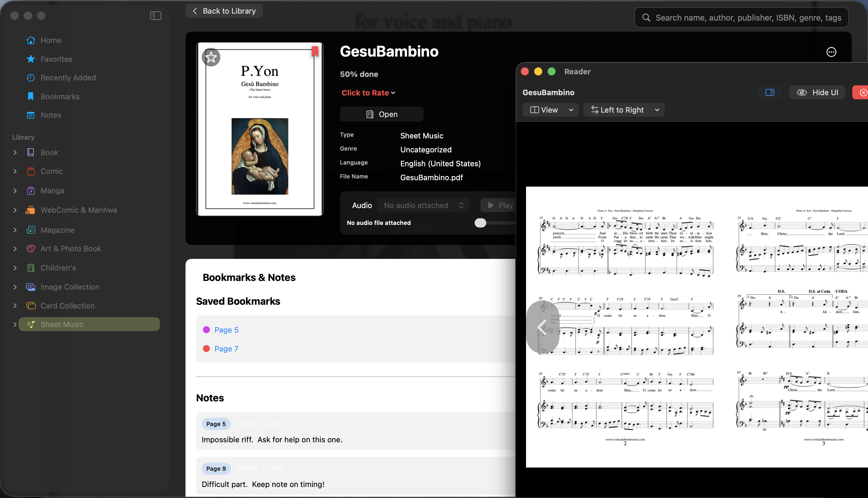The width and height of the screenshot is (868, 498).
Task: Click the GesuBambino cover thumbnail
Action: (260, 129)
